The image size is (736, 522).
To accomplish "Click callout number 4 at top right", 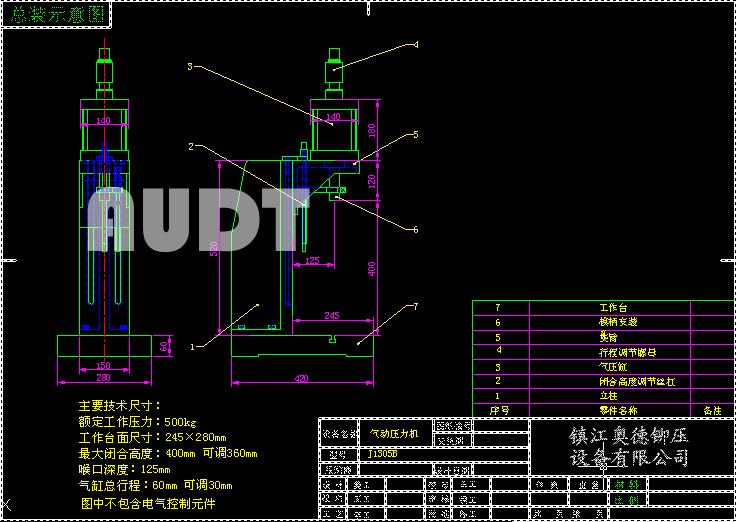I will (x=416, y=45).
